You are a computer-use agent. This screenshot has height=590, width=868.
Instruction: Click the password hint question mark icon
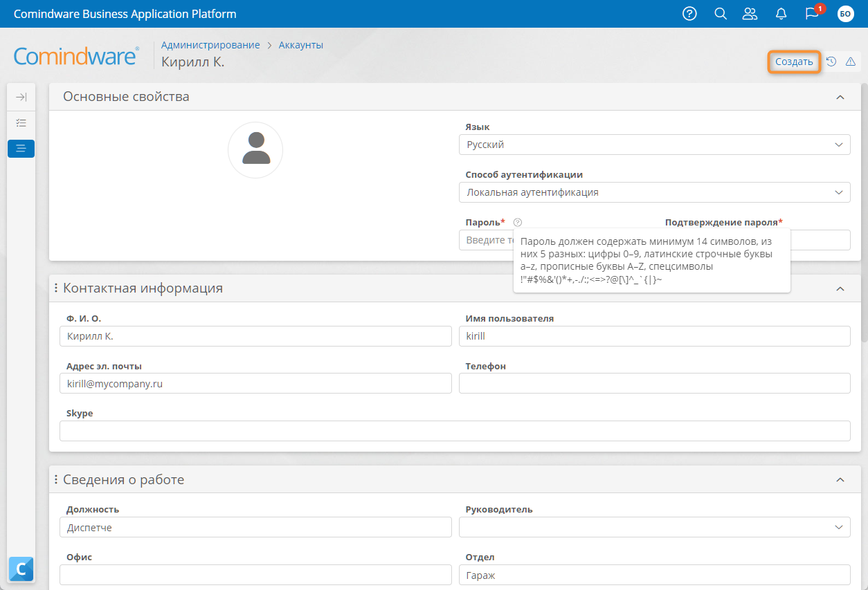[x=518, y=222]
